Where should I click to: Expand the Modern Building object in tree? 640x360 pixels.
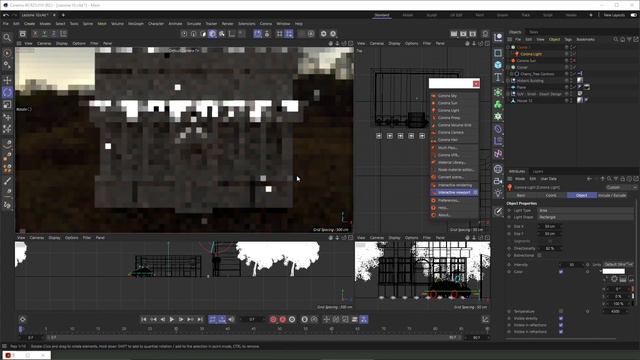coord(508,81)
